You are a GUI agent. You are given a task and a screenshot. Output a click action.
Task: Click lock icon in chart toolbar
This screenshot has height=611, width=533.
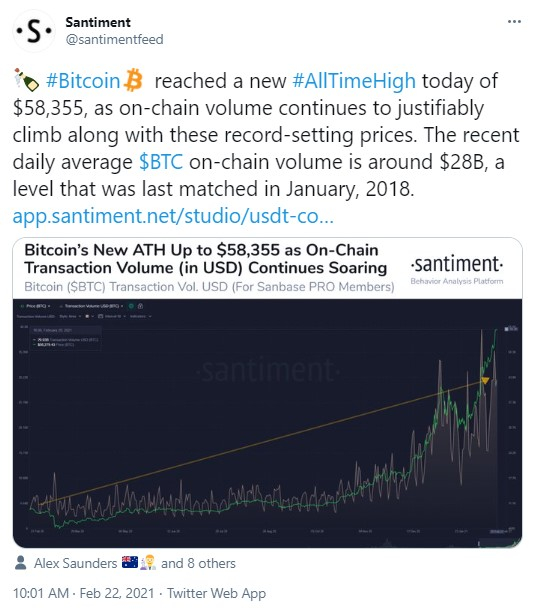click(140, 306)
